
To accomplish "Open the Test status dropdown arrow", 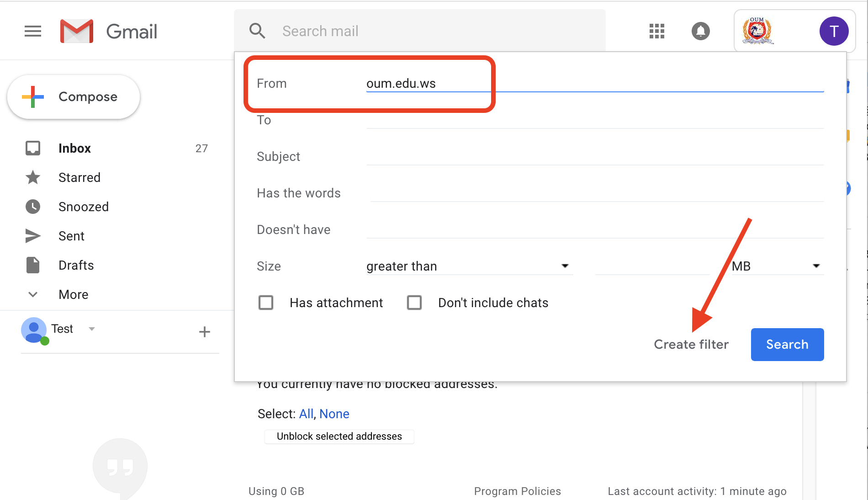I will pos(92,329).
